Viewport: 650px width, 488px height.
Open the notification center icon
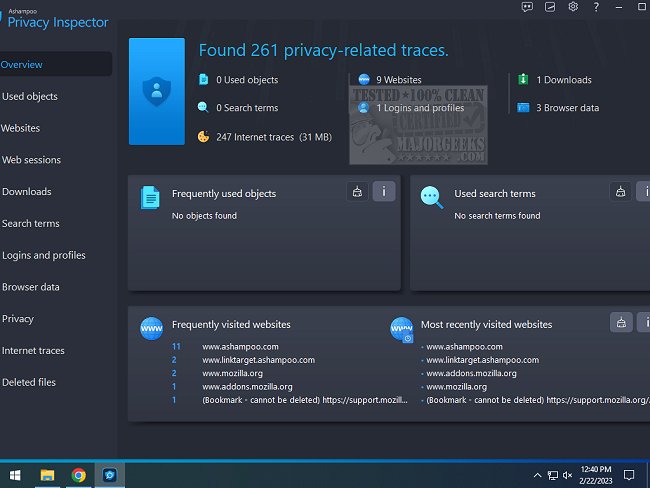(629, 475)
